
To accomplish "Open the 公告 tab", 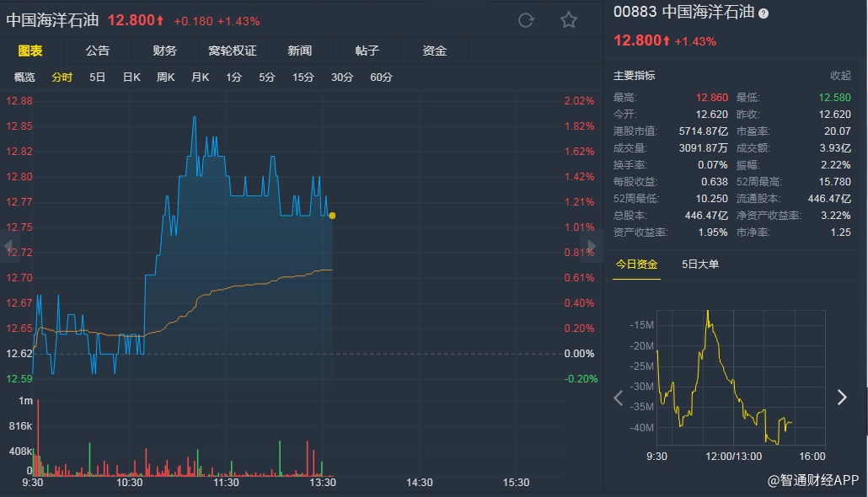I will click(97, 51).
